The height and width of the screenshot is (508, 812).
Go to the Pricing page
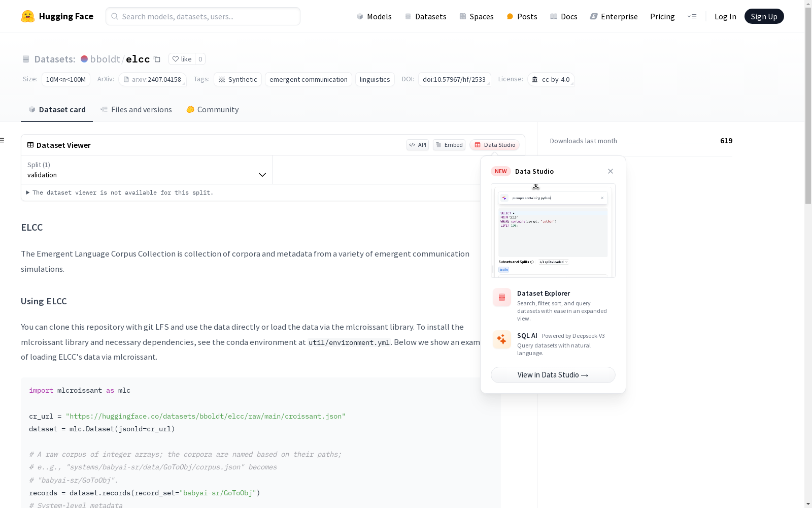coord(662,16)
